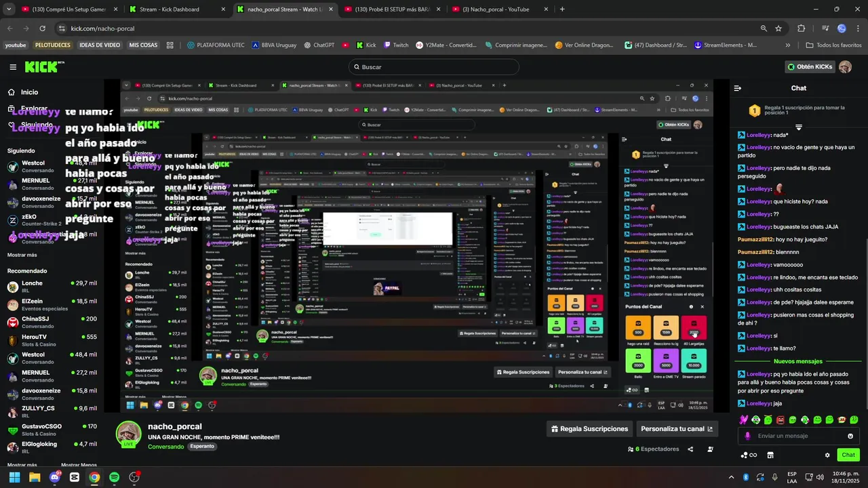Open Discord from taskbar
The image size is (868, 488).
tap(54, 477)
